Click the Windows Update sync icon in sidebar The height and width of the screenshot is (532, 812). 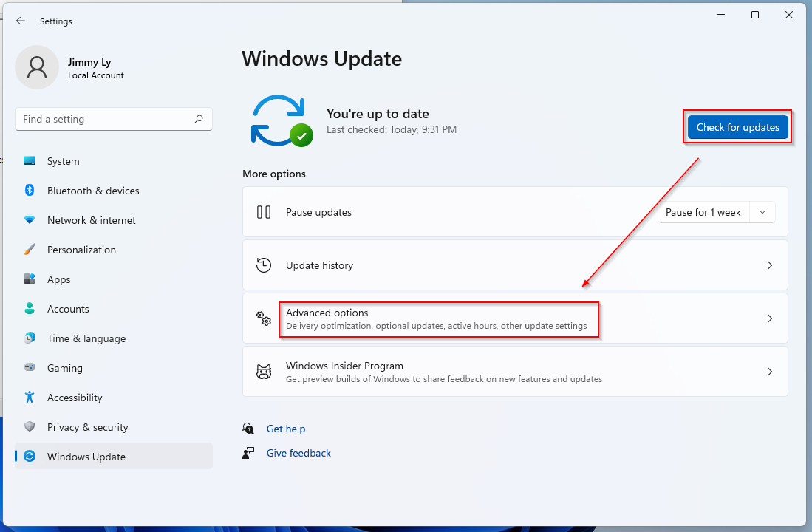pos(30,456)
